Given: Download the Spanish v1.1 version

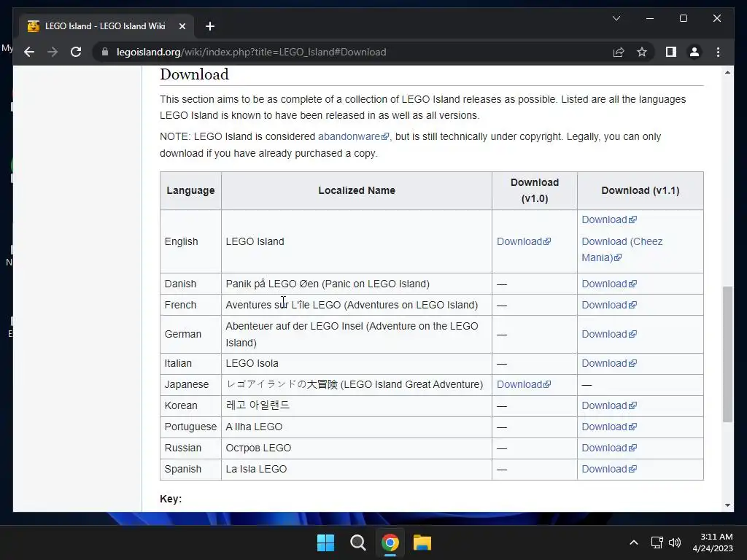Looking at the screenshot, I should click(609, 469).
